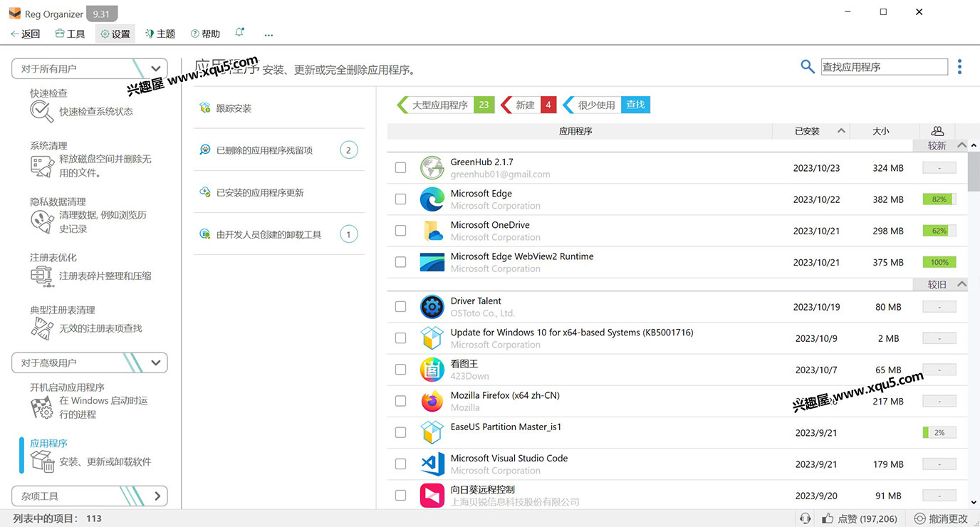Click the 系统清理 cleanup icon

42,166
